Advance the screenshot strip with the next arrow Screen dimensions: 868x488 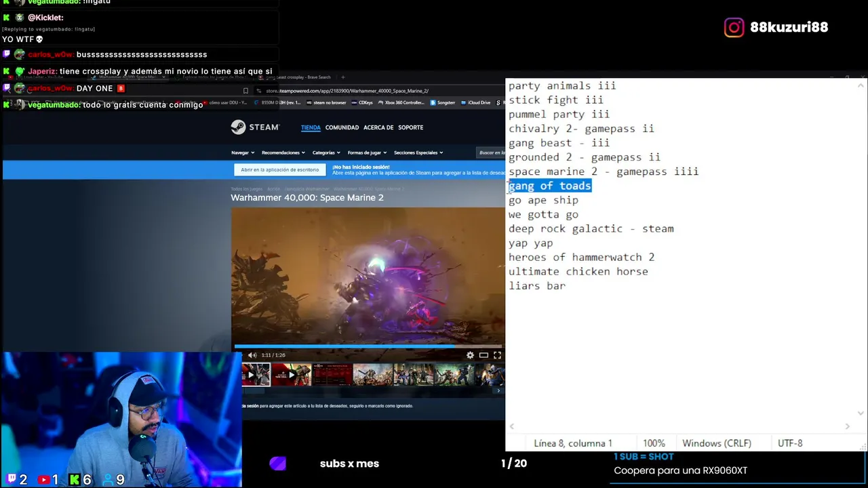[x=498, y=390]
